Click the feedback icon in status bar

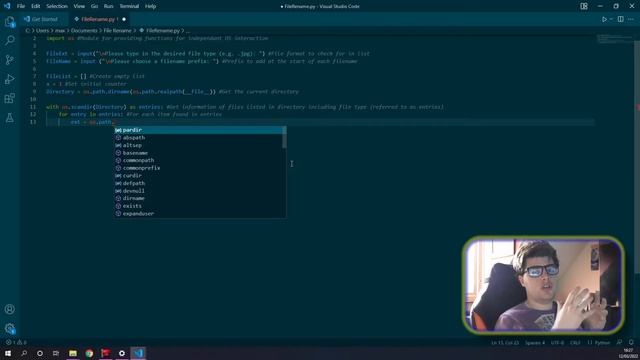[x=620, y=342]
